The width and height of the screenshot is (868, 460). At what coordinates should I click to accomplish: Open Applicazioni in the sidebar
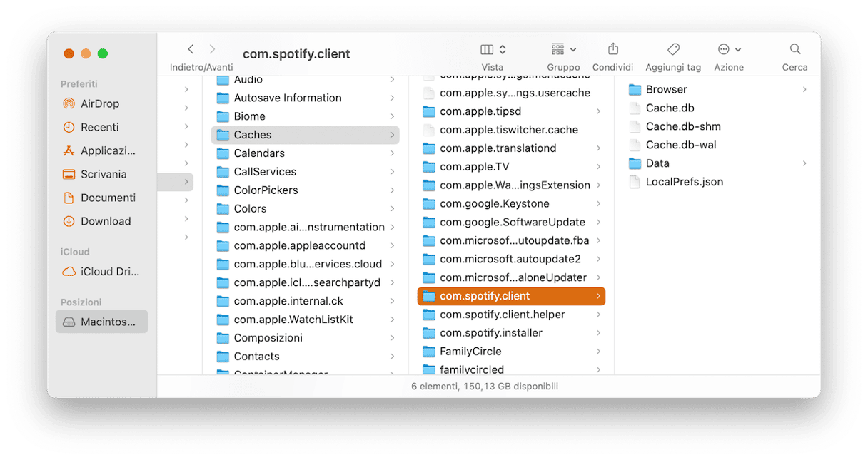click(101, 150)
